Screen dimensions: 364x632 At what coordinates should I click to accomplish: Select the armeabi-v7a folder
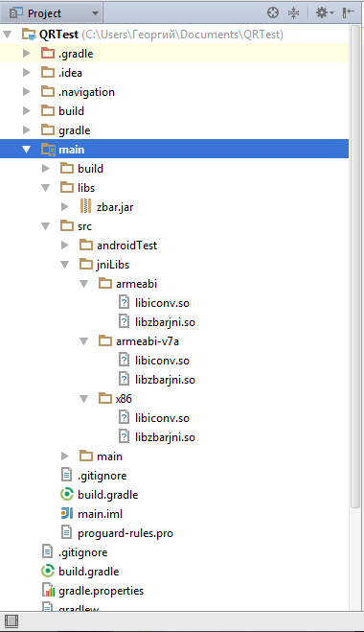(148, 341)
